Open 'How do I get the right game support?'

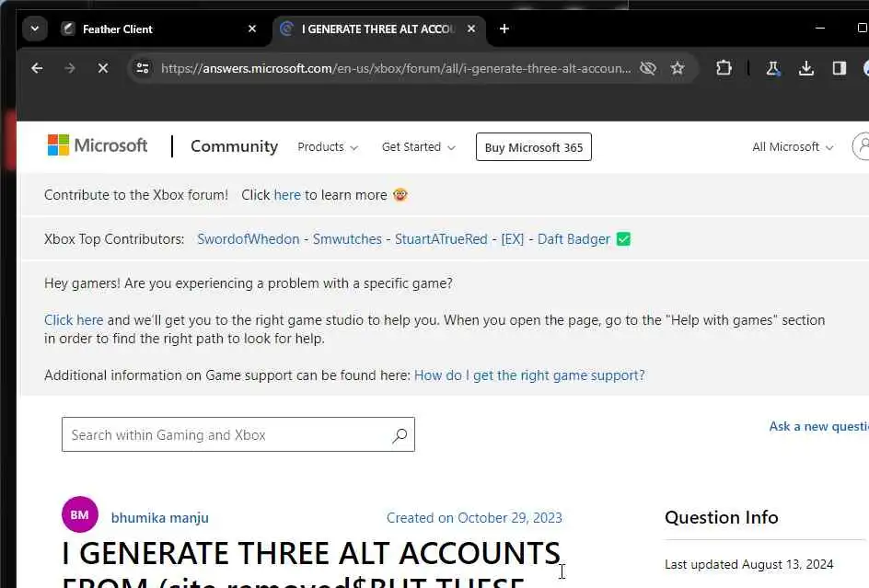(x=529, y=375)
